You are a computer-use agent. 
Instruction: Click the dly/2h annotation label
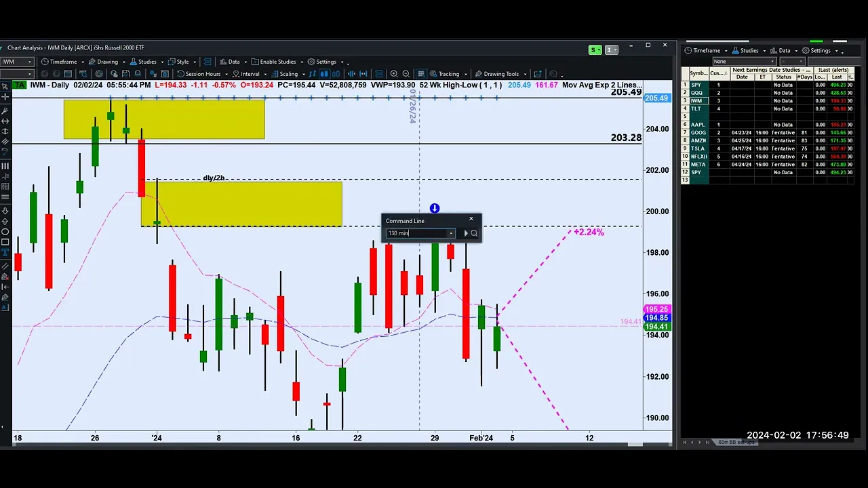tap(214, 178)
